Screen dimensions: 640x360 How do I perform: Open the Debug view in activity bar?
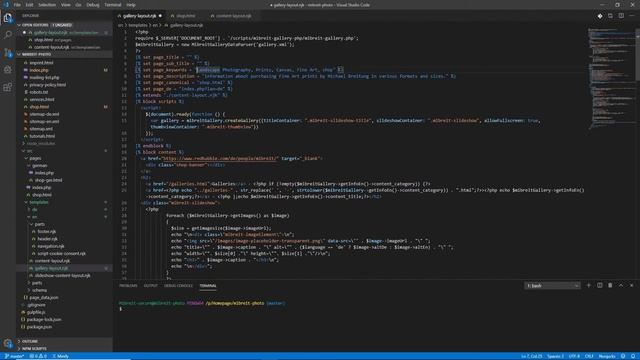click(x=8, y=70)
